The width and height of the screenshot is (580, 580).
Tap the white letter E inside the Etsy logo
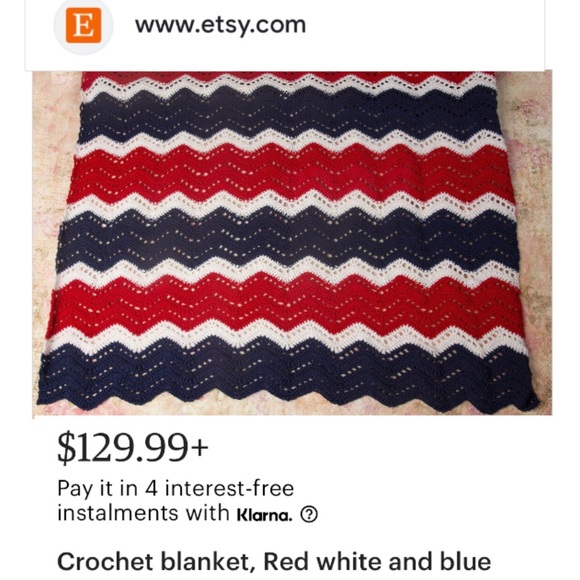(83, 25)
